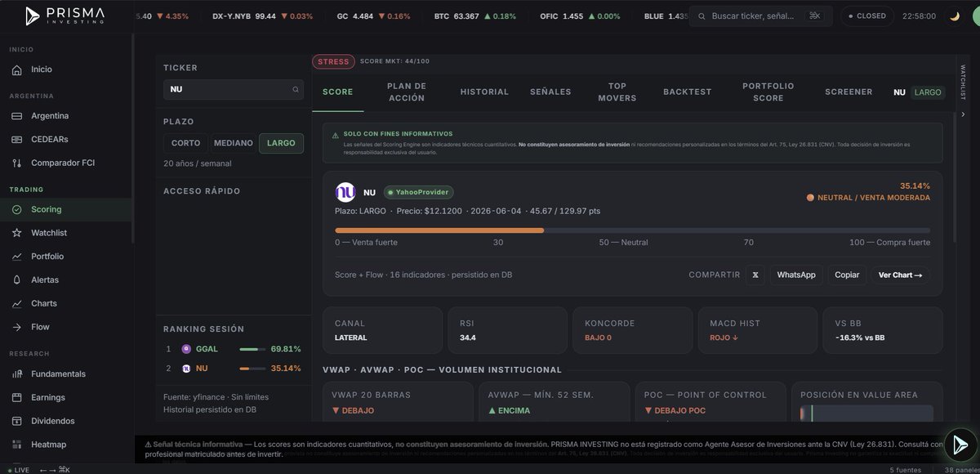Click the Copiar button
Viewport: 980px width, 474px height.
[847, 275]
